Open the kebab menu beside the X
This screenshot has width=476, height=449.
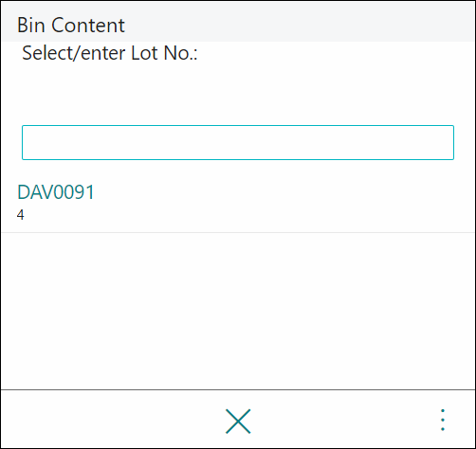click(x=443, y=420)
